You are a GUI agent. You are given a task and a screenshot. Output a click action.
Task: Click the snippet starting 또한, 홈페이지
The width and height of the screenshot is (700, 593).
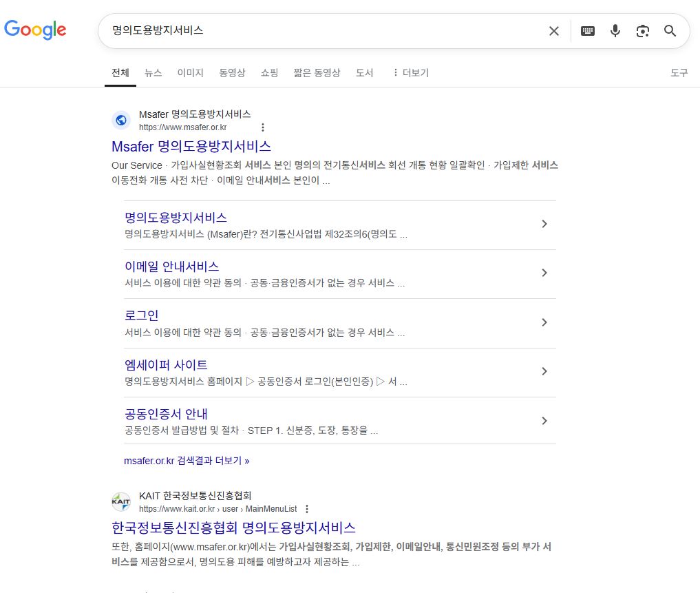(x=331, y=554)
